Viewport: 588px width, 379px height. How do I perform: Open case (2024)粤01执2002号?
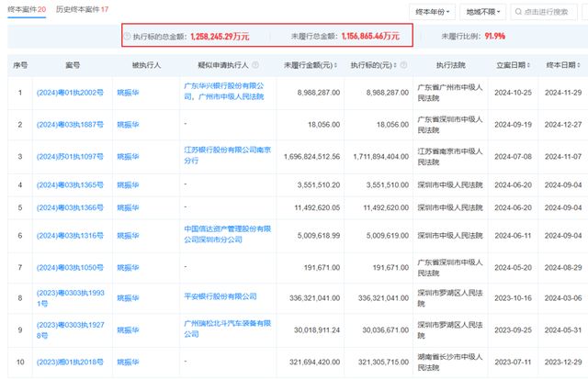[x=70, y=93]
